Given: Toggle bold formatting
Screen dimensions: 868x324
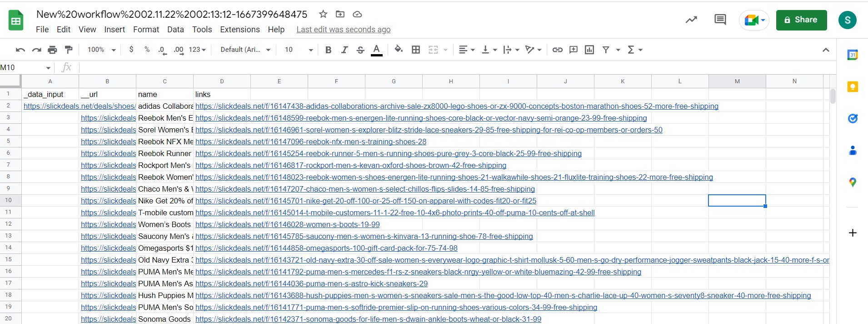Looking at the screenshot, I should point(328,50).
